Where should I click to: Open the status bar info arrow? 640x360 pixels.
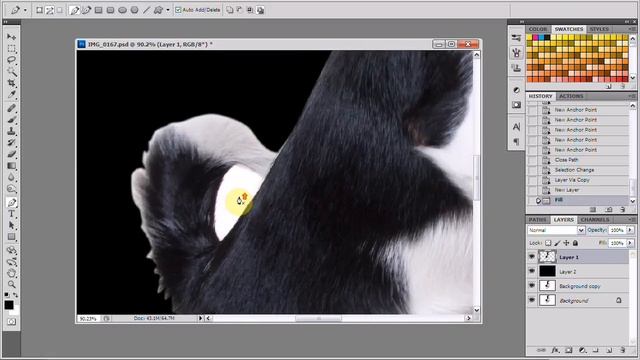pos(200,318)
